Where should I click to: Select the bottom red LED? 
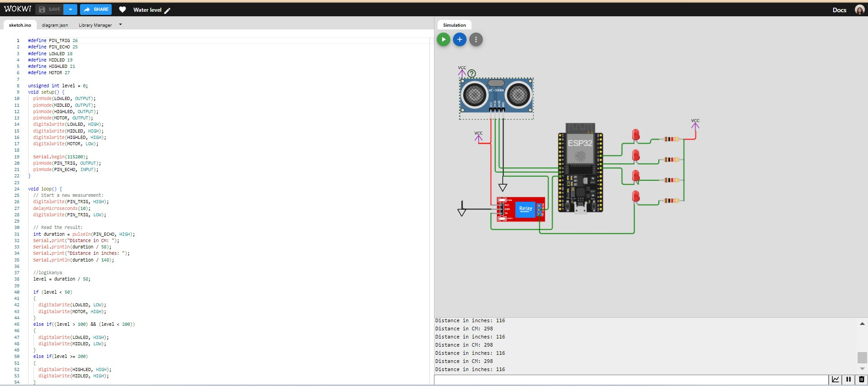636,196
